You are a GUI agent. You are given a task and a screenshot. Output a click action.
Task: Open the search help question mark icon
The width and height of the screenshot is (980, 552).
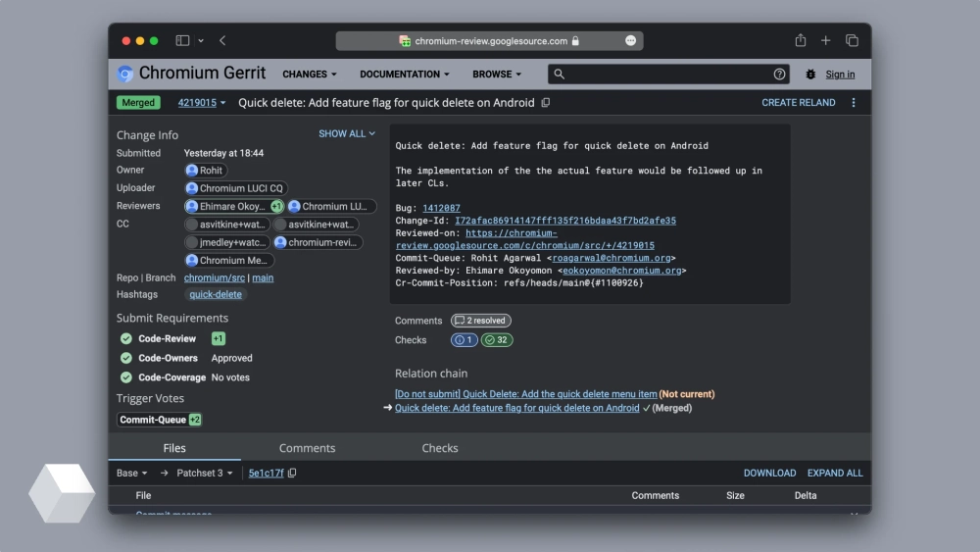[779, 75]
